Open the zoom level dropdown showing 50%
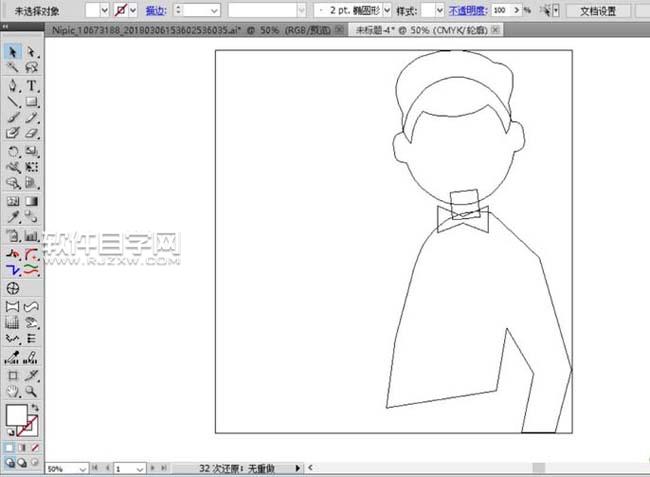Image resolution: width=650 pixels, height=477 pixels. coord(83,468)
